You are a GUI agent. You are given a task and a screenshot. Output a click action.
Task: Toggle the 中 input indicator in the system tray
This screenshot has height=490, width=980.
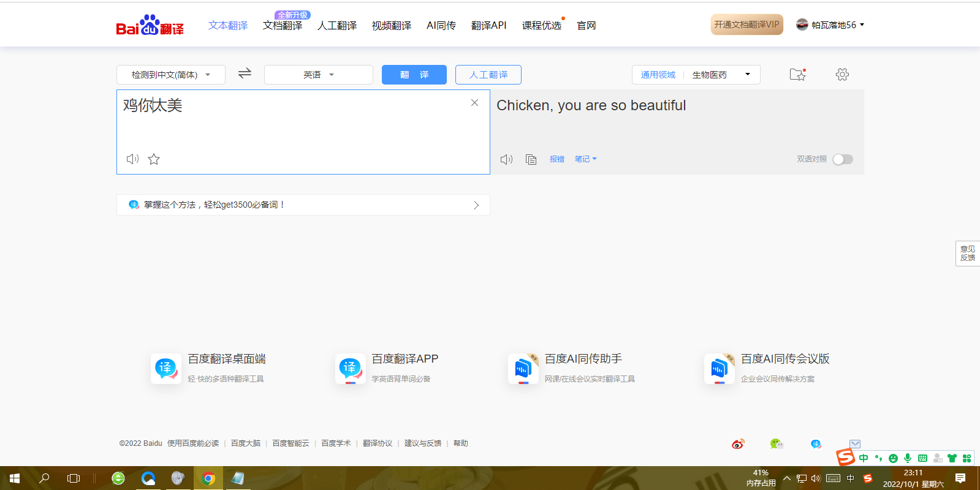(x=850, y=478)
